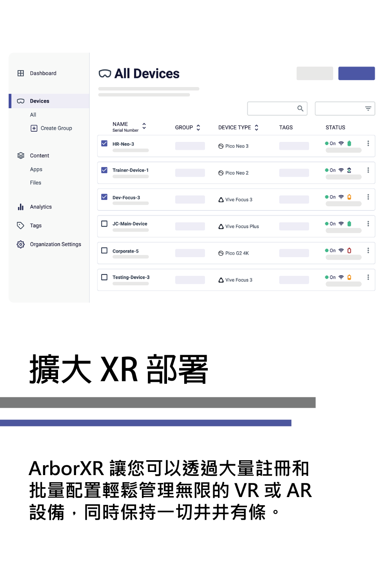
Task: Open three-dot menu for HR-Neo-3
Action: (368, 143)
